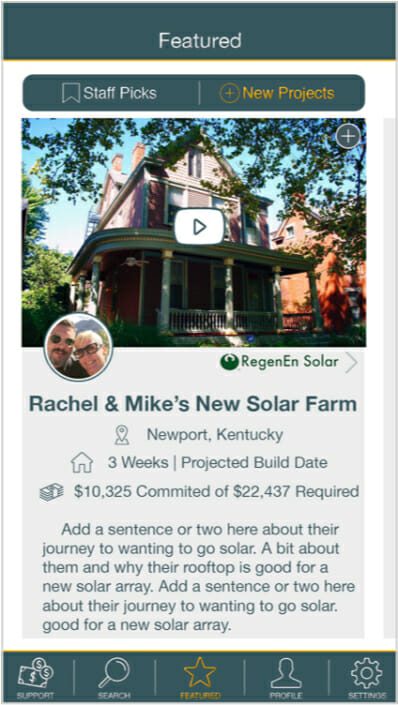
Task: Click the location pin icon
Action: (x=122, y=435)
